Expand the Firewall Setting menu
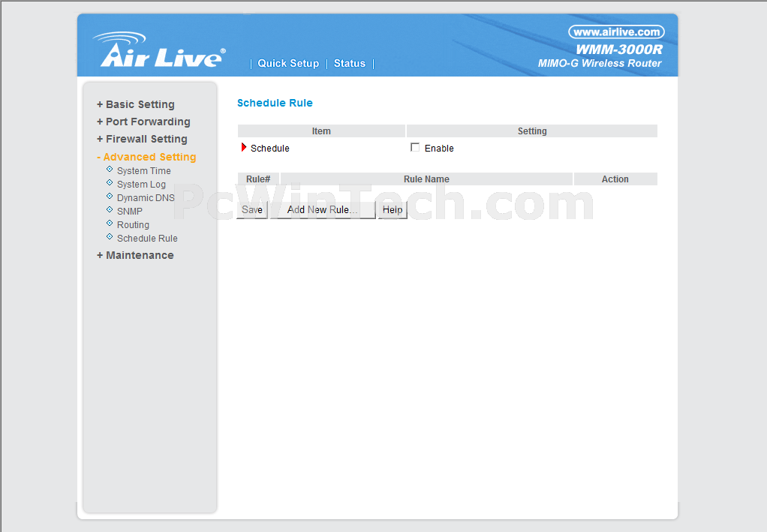The width and height of the screenshot is (767, 532). click(x=142, y=140)
